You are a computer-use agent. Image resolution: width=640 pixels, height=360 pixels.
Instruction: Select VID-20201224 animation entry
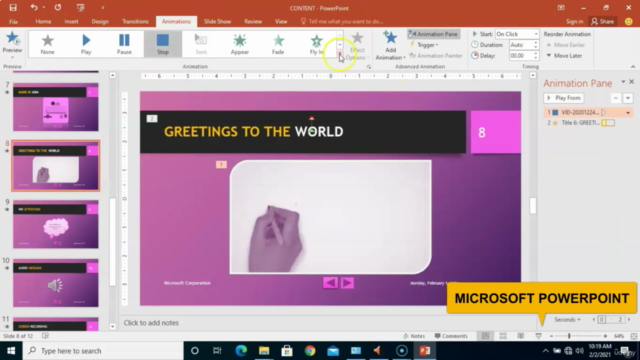(x=589, y=112)
